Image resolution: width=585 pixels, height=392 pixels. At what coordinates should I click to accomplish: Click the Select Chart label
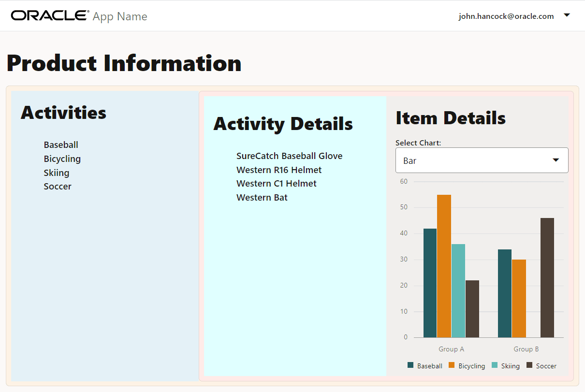pos(418,143)
